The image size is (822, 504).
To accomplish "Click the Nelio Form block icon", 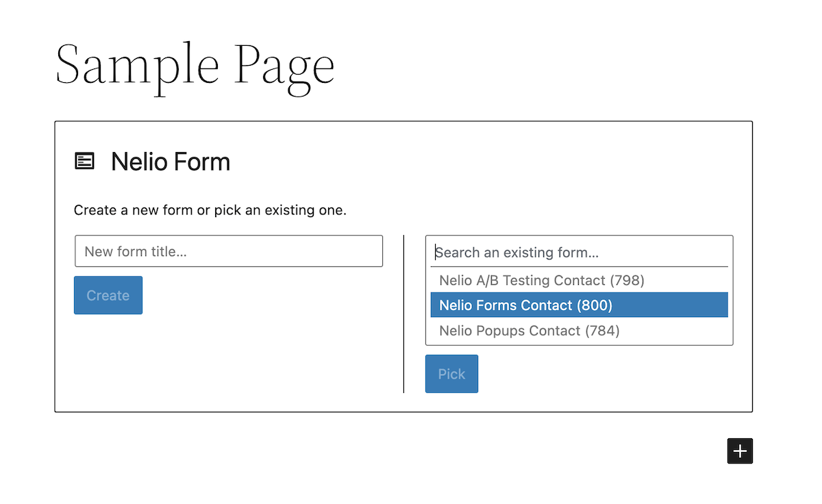I will point(84,162).
